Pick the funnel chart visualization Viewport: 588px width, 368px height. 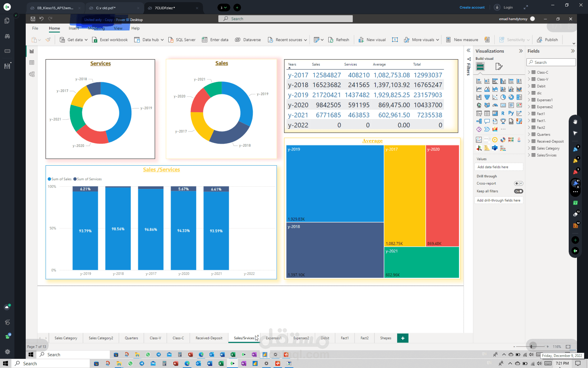point(487,97)
